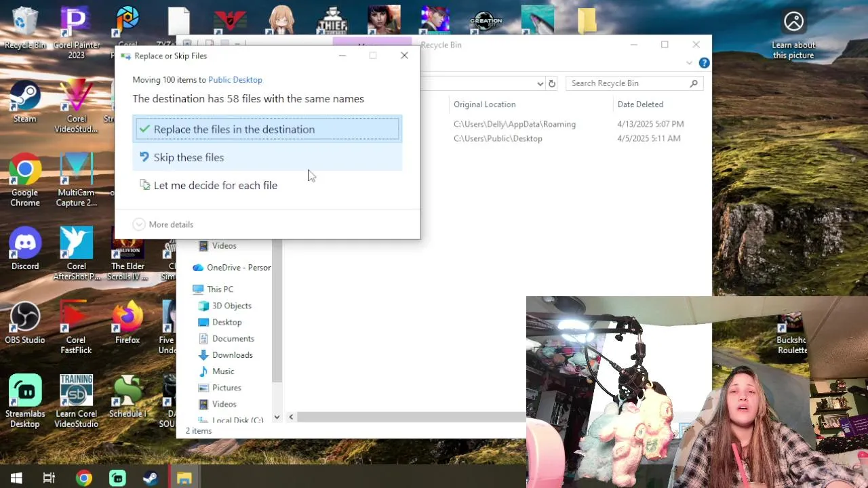Expand More details in the dialog
The height and width of the screenshot is (488, 868).
tap(163, 224)
